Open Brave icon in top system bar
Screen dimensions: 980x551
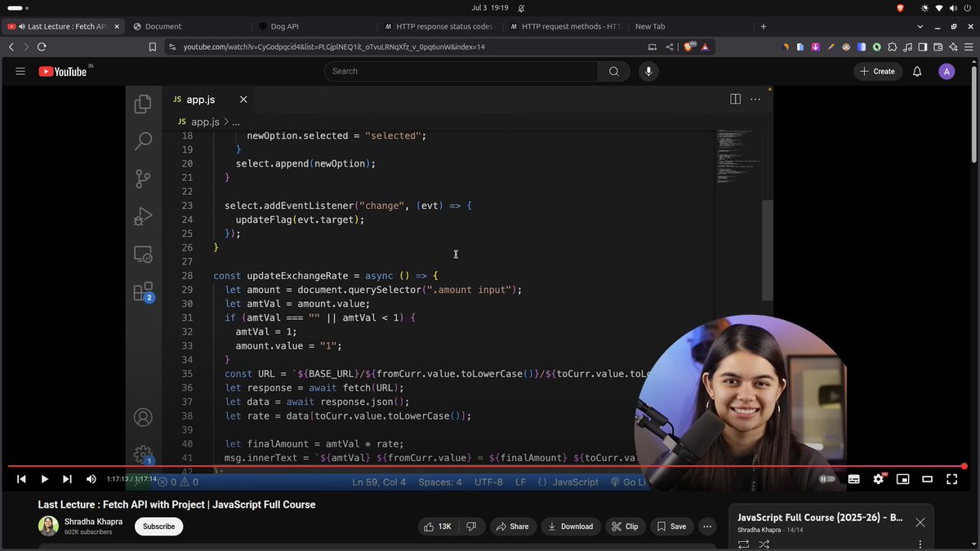901,7
